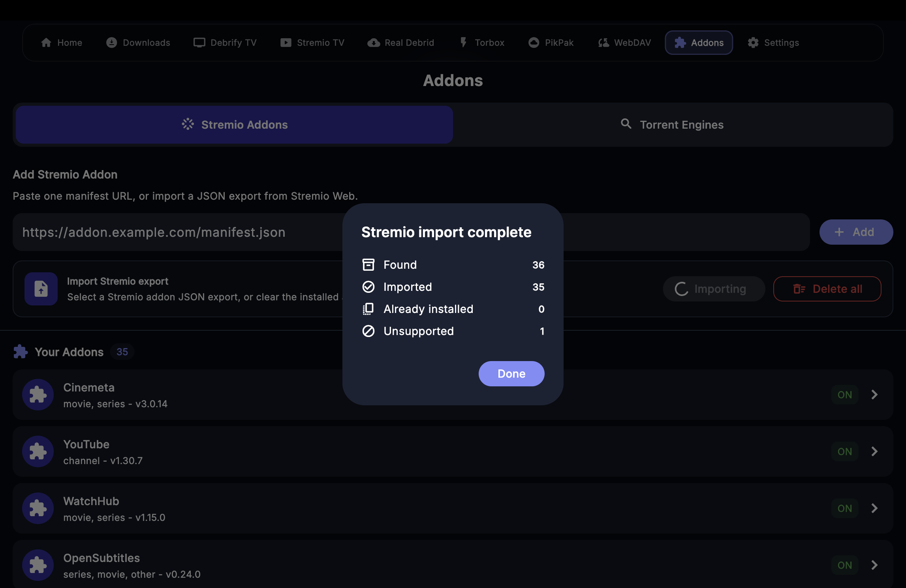Viewport: 906px width, 588px height.
Task: Click the text movie, series - v1.15.0
Action: pyautogui.click(x=114, y=517)
